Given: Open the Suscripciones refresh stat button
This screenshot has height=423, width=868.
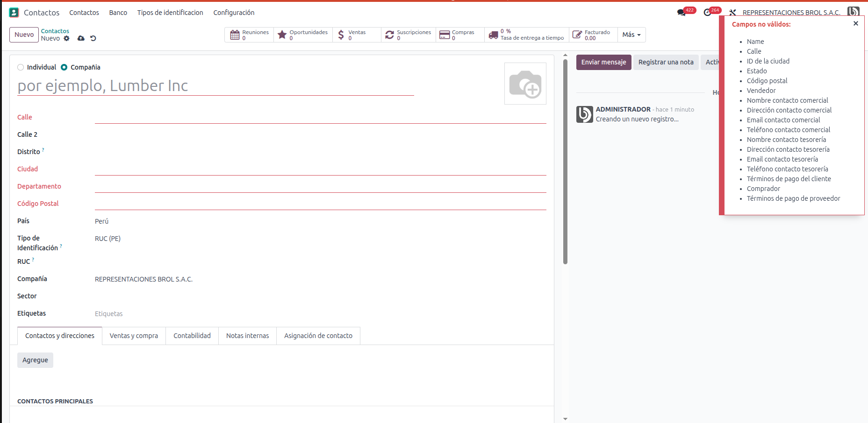Looking at the screenshot, I should click(408, 35).
